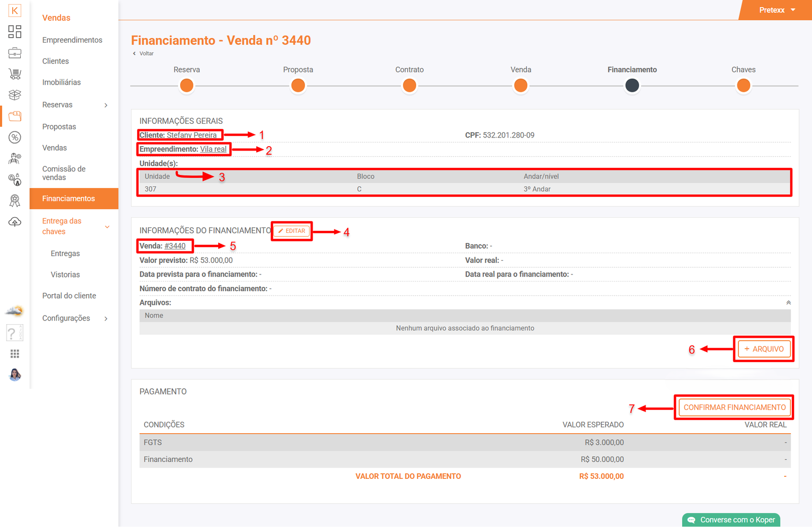The height and width of the screenshot is (527, 812).
Task: Click CONFIRMAR FINANCIAMENTO button
Action: [734, 407]
